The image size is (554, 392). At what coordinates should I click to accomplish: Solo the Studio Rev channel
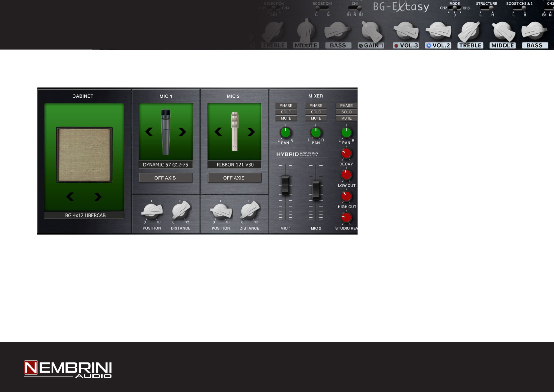(x=347, y=112)
